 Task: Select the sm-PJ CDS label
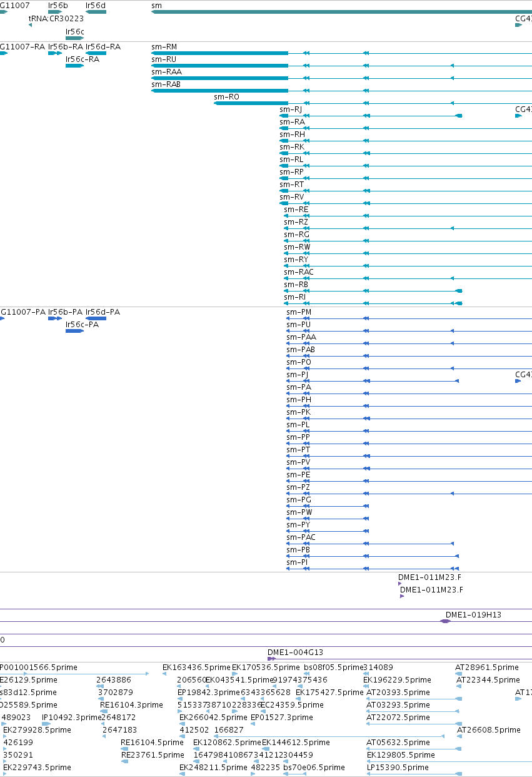pyautogui.click(x=297, y=375)
